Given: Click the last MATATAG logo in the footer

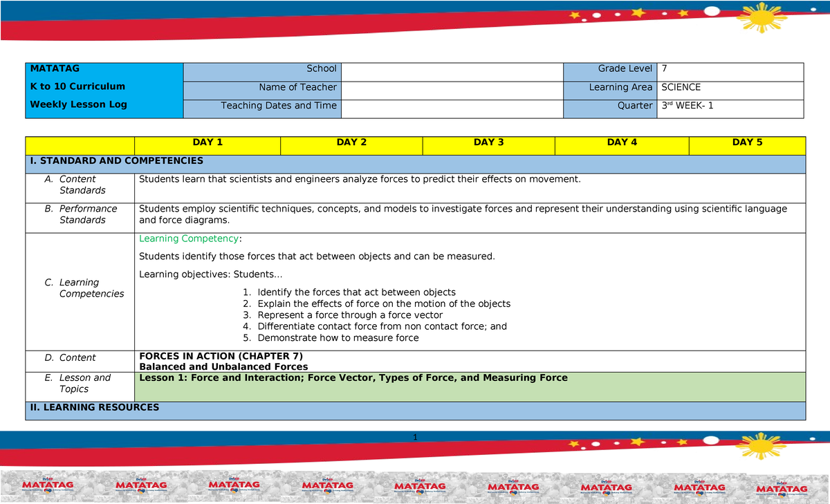Looking at the screenshot, I should pos(782,486).
